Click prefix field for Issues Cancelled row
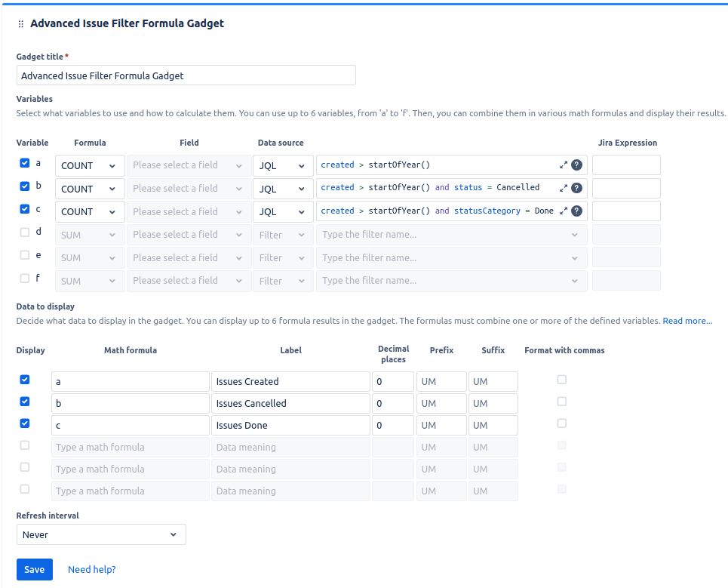The width and height of the screenshot is (728, 588). [x=441, y=404]
